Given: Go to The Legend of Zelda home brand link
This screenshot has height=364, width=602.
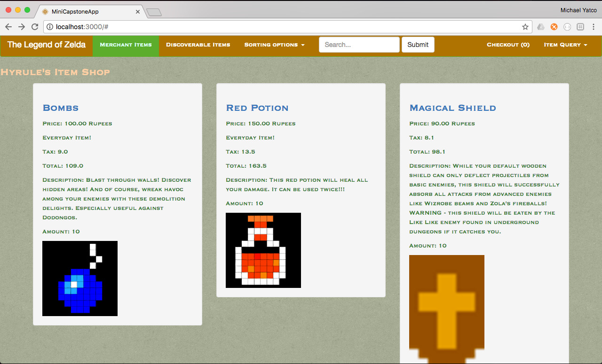Looking at the screenshot, I should click(x=47, y=45).
